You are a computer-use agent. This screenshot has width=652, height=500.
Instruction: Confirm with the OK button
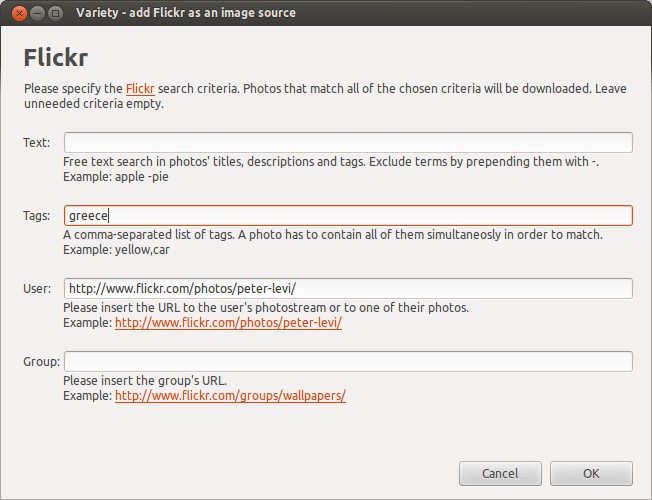[x=591, y=473]
